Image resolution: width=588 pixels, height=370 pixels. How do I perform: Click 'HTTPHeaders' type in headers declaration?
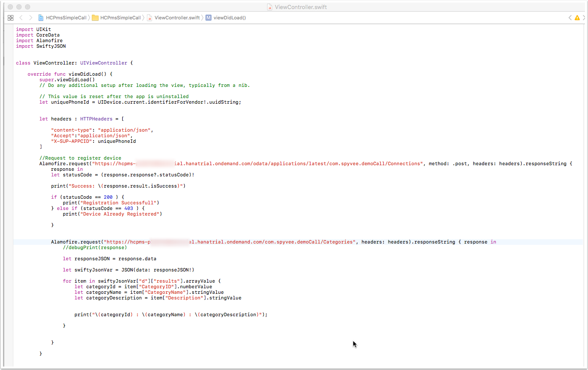coord(96,119)
